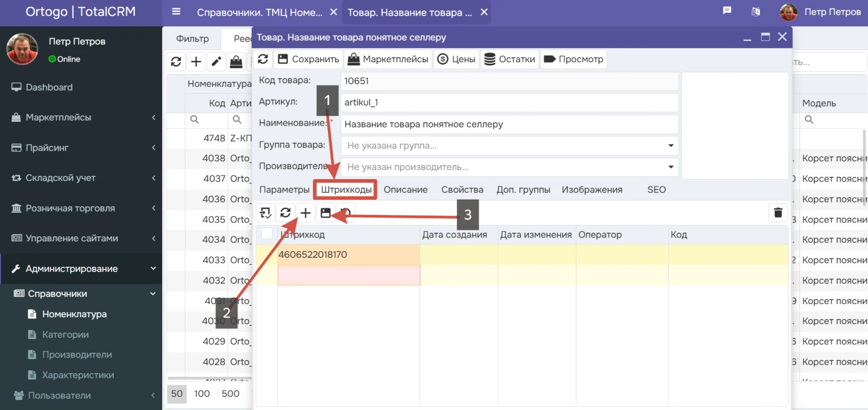Click the pencil edit icon in the nomenclature toolbar
Viewport: 868px width, 410px height.
[216, 62]
